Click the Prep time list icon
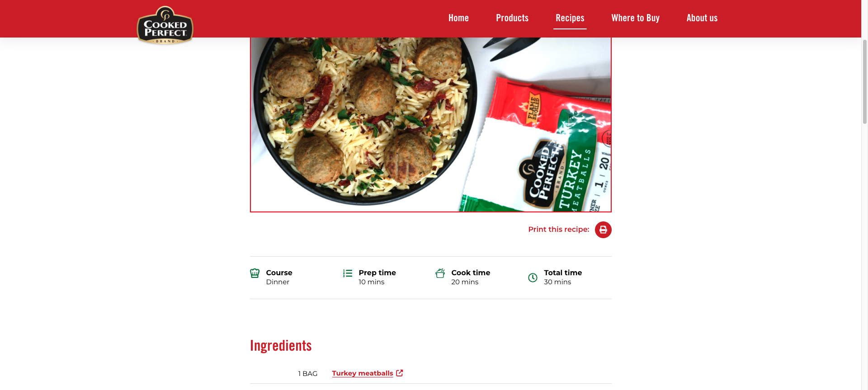The height and width of the screenshot is (390, 868). coord(348,273)
